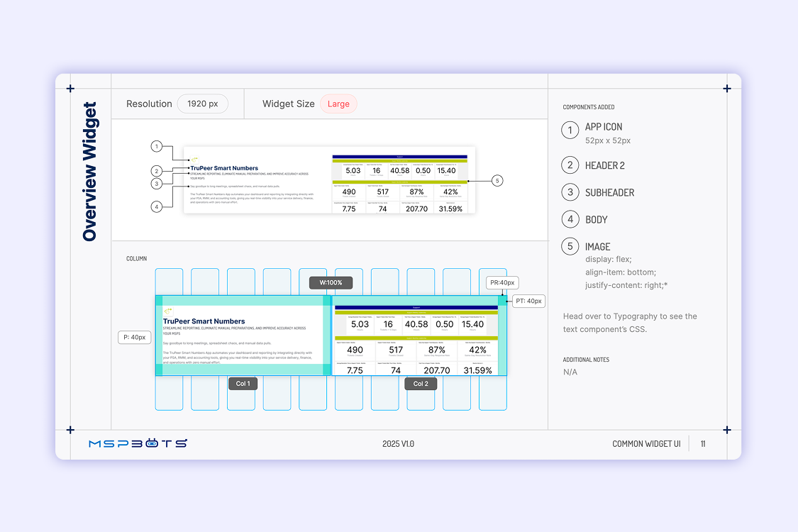The height and width of the screenshot is (532, 798).
Task: Click the Head over to Typography note
Action: click(630, 323)
